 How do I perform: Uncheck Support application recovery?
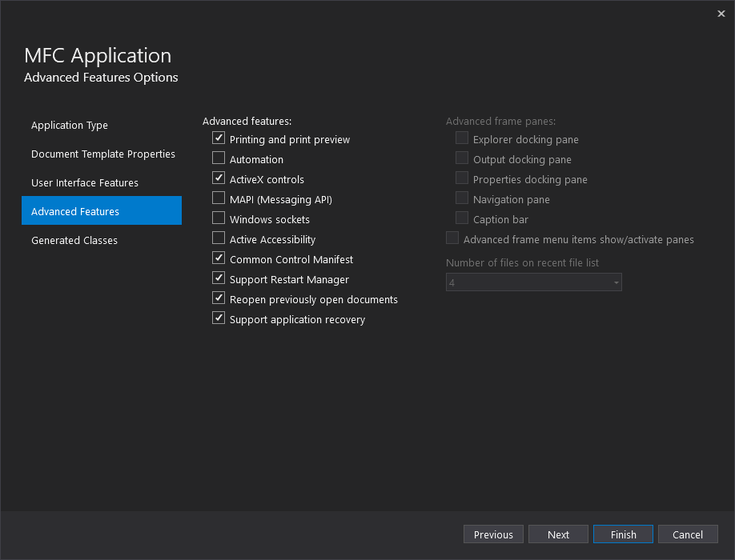click(219, 318)
